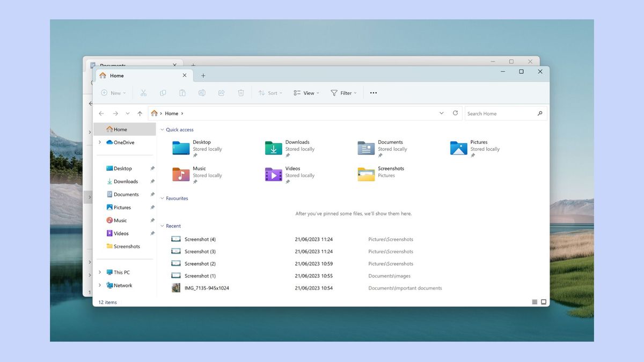Viewport: 644px width, 362px height.
Task: Collapse the Quick access section
Action: pyautogui.click(x=162, y=129)
